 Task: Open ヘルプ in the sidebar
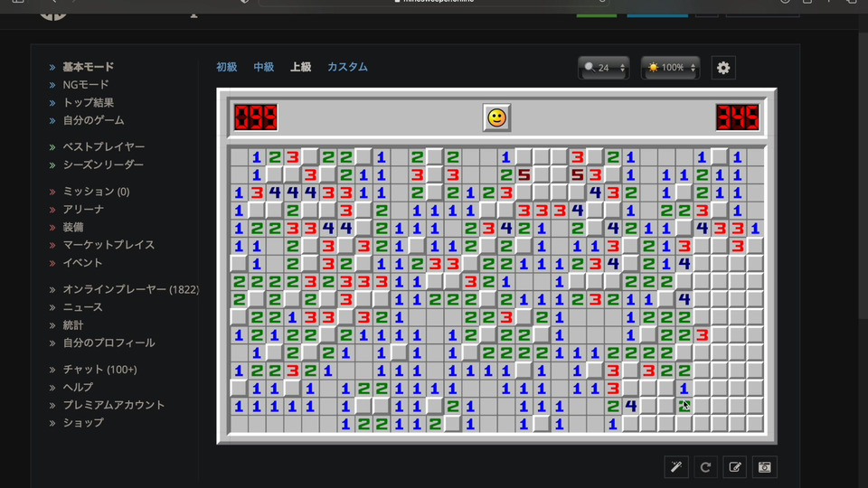(78, 387)
